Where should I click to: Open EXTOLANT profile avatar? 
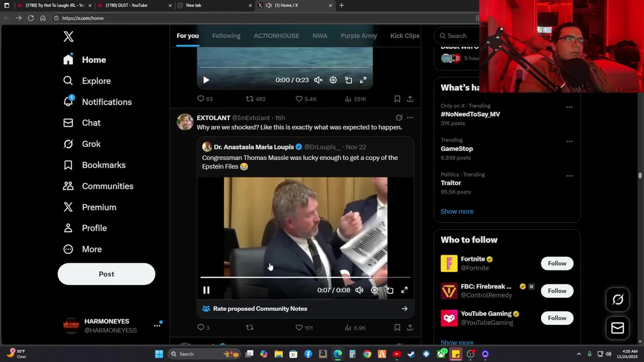point(185,122)
